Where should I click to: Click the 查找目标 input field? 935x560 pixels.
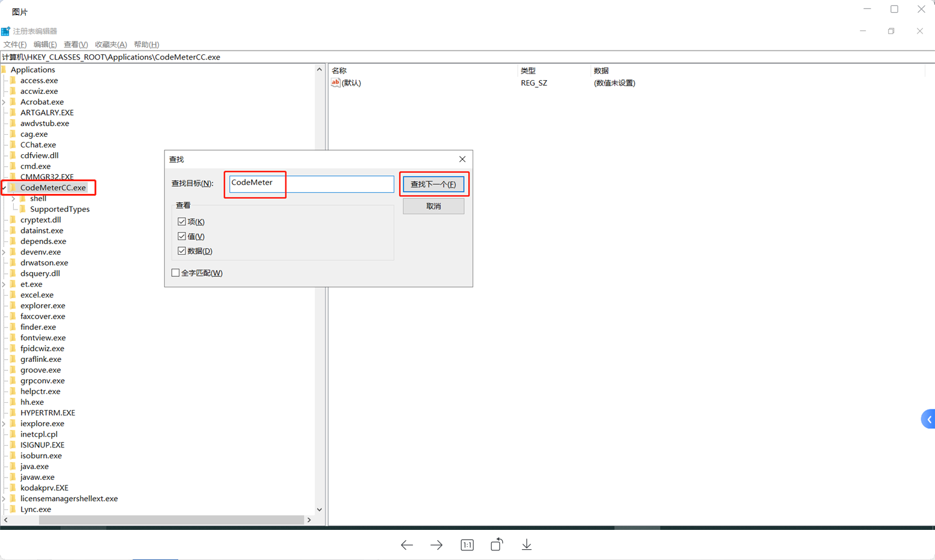[x=311, y=184]
